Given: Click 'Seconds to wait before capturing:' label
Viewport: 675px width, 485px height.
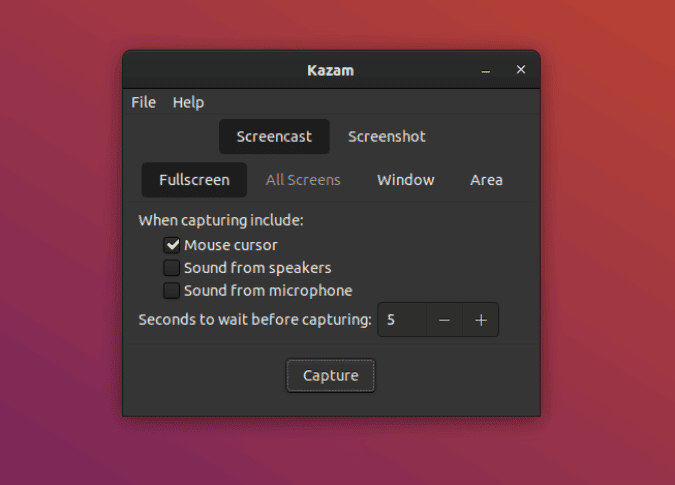Looking at the screenshot, I should [255, 320].
